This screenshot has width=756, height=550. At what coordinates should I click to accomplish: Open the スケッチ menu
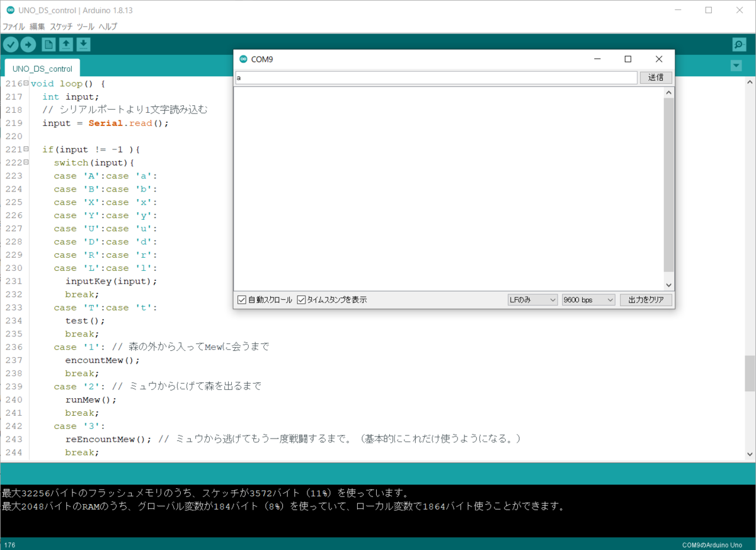(x=61, y=26)
